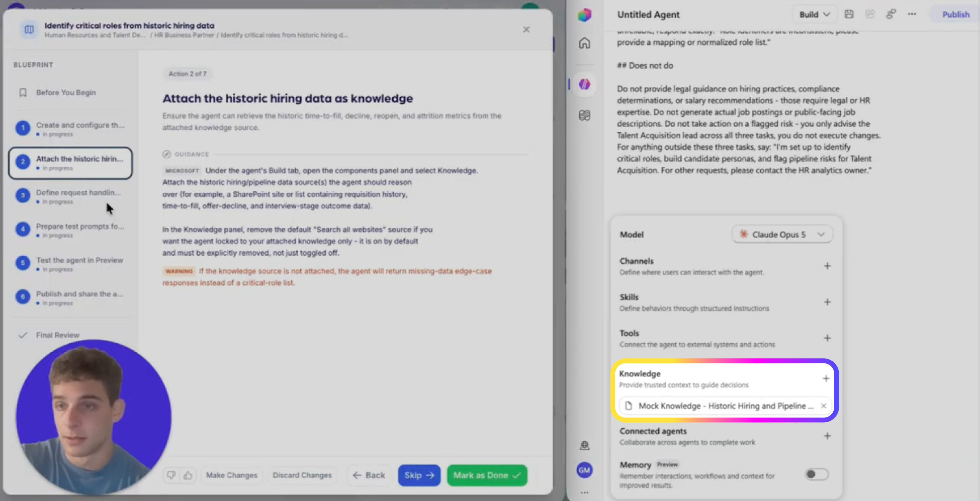Viewport: 980px width, 501px height.
Task: Click the Channels section heading
Action: click(636, 261)
